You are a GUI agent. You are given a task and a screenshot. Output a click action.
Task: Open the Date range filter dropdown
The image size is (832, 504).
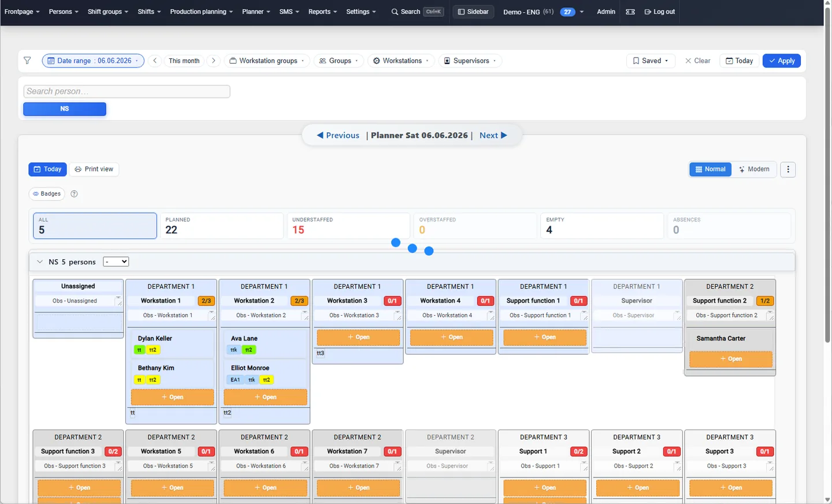click(x=93, y=61)
